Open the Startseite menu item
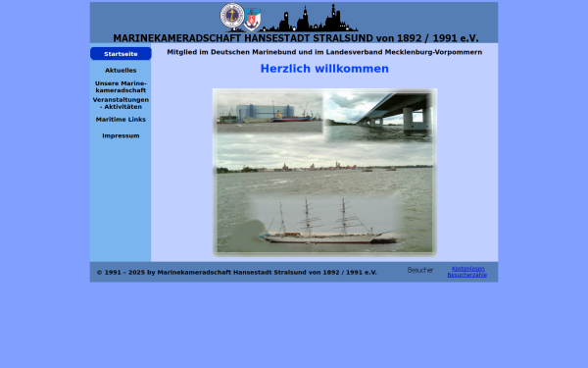The image size is (588, 368). point(121,54)
